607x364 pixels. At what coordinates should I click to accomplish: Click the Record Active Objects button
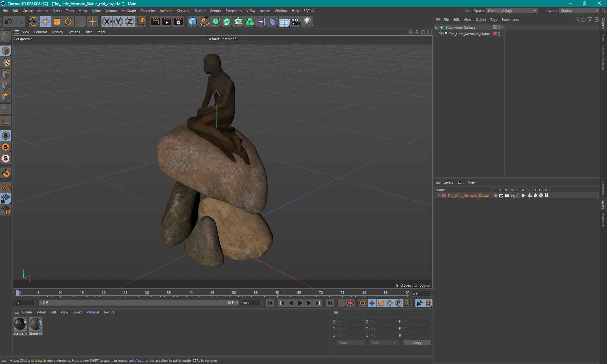pos(342,303)
